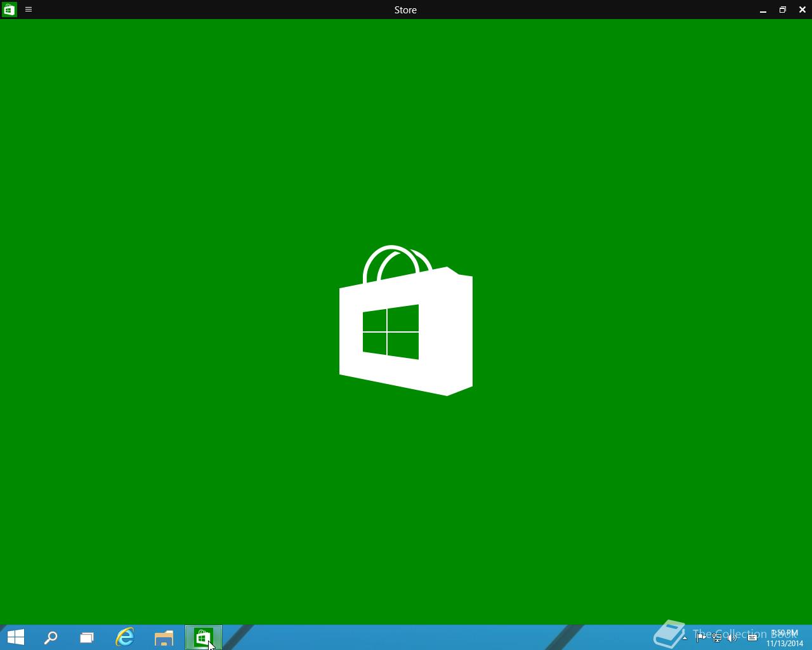
Task: Open the Store app menu hamburger icon
Action: (29, 10)
